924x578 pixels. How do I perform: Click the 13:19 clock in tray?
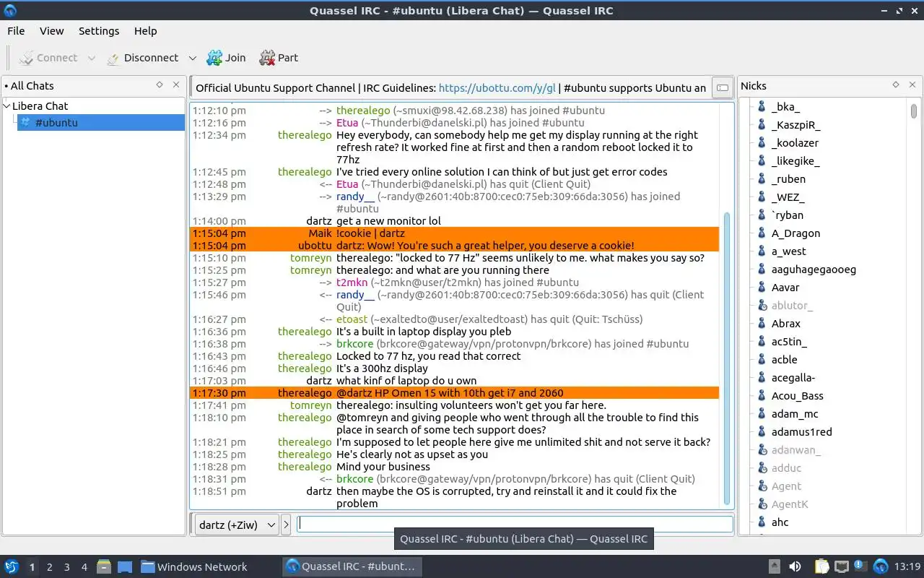click(907, 567)
